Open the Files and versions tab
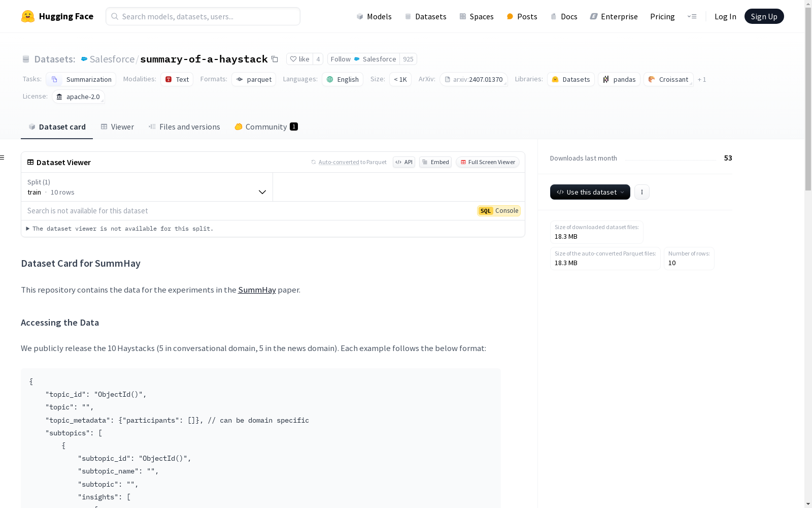812x508 pixels. [184, 127]
